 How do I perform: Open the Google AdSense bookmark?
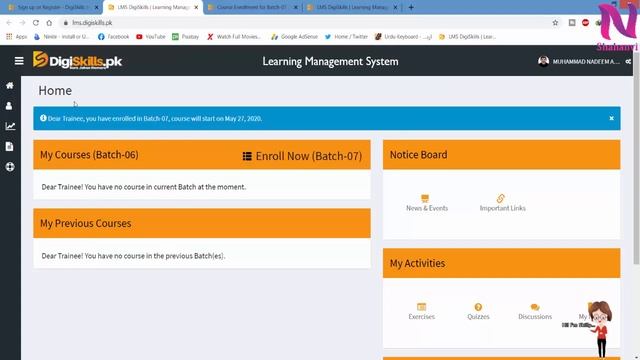(x=294, y=37)
